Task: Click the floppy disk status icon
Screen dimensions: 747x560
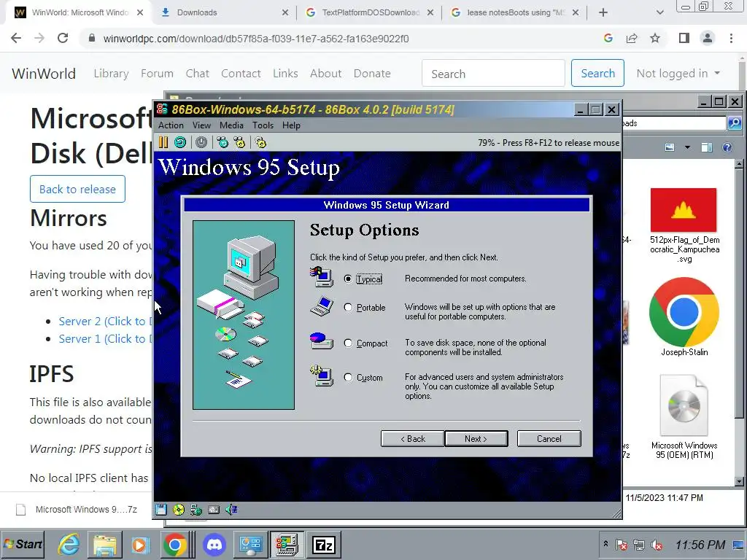Action: pyautogui.click(x=161, y=510)
